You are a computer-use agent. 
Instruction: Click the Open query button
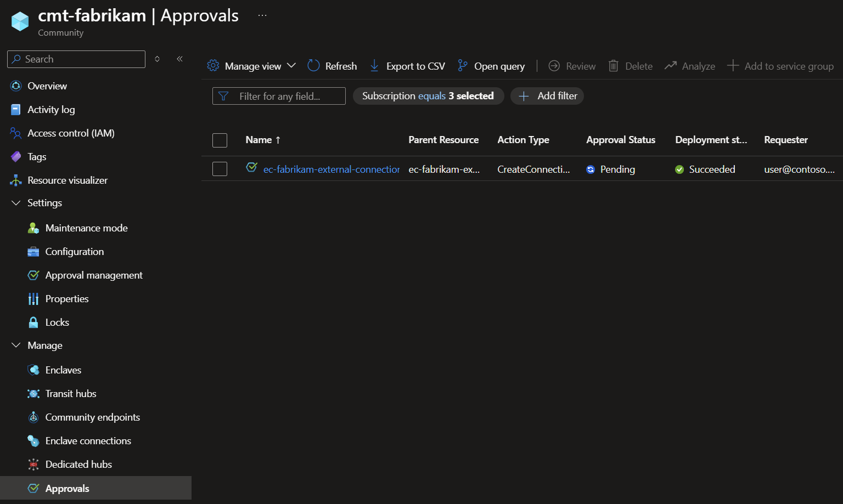[491, 66]
